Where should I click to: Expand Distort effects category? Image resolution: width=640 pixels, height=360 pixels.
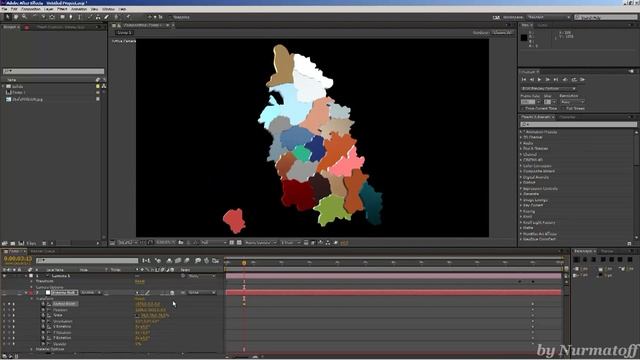[x=521, y=182]
